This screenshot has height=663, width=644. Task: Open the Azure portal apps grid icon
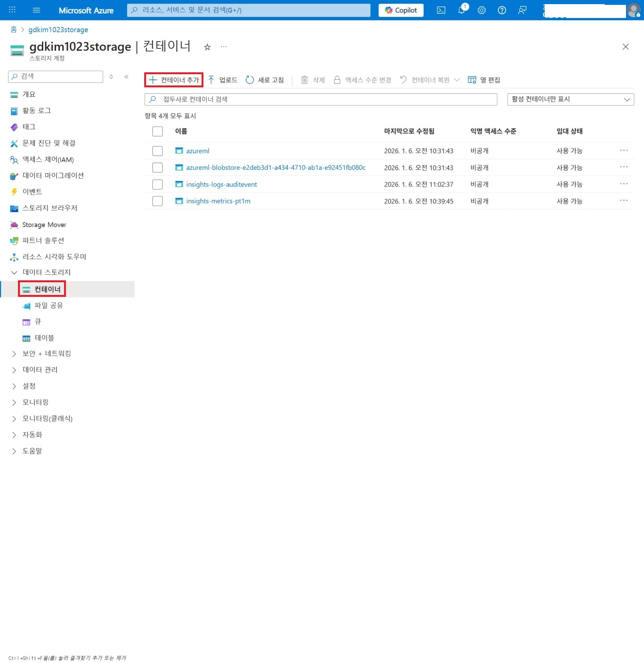coord(12,10)
